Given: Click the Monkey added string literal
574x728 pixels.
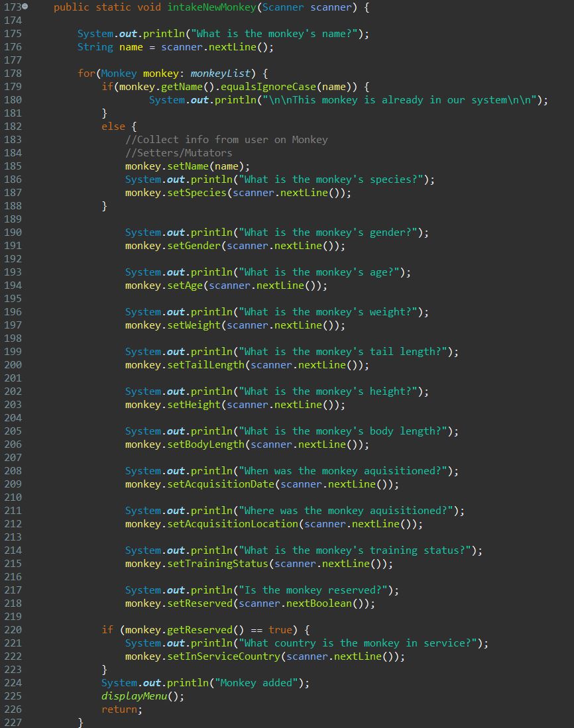Looking at the screenshot, I should coord(258,682).
